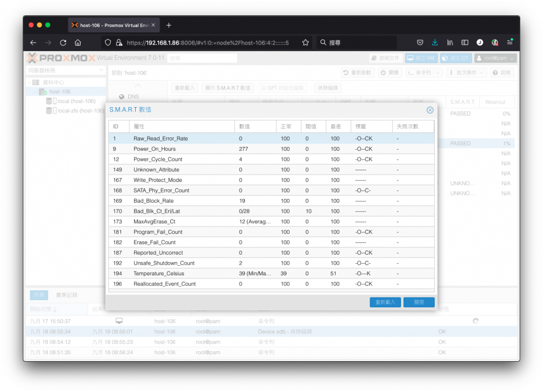The width and height of the screenshot is (543, 392).
Task: Select the Bad_Block_Rate row
Action: 271,201
